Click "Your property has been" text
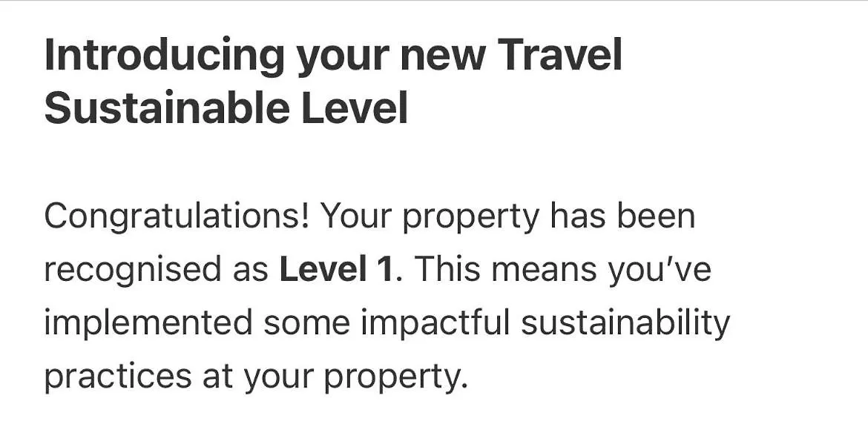The image size is (868, 447). [x=508, y=218]
